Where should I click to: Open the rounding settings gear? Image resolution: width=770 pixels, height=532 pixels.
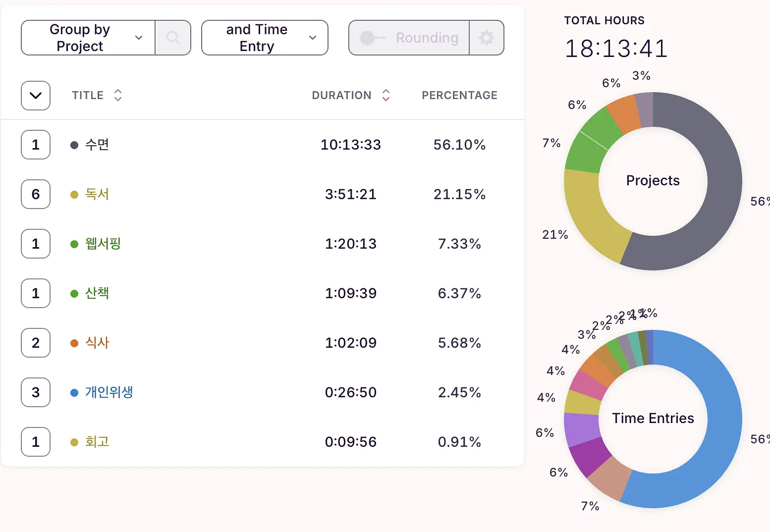(x=487, y=38)
